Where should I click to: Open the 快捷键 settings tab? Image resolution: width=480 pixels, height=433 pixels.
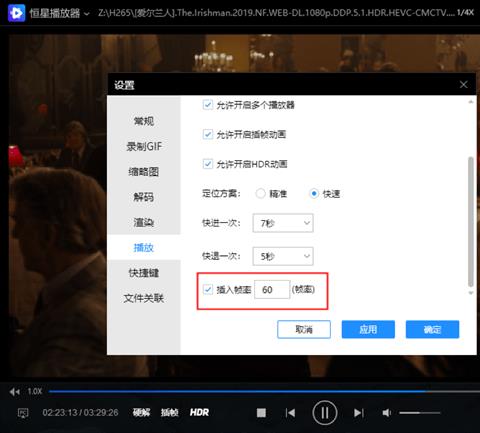coord(144,273)
